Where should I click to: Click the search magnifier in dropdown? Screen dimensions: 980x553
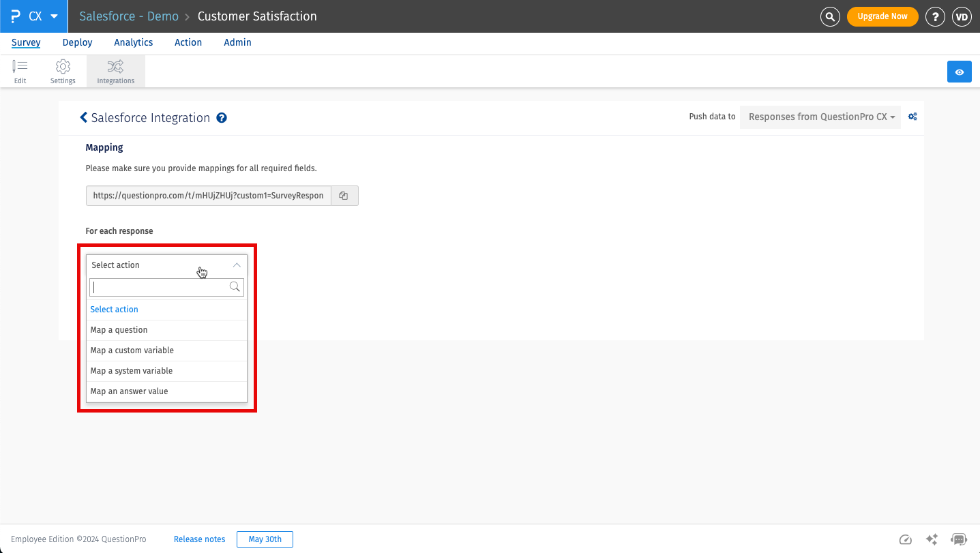pyautogui.click(x=235, y=287)
